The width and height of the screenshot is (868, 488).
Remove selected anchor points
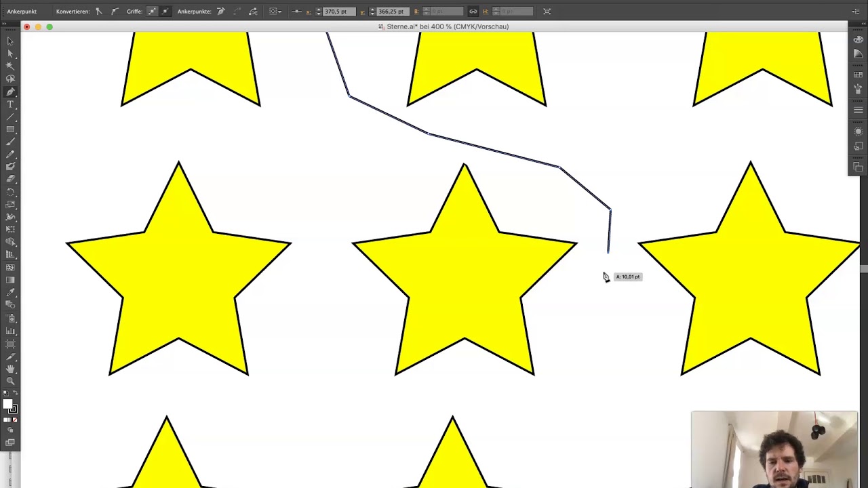click(x=221, y=12)
